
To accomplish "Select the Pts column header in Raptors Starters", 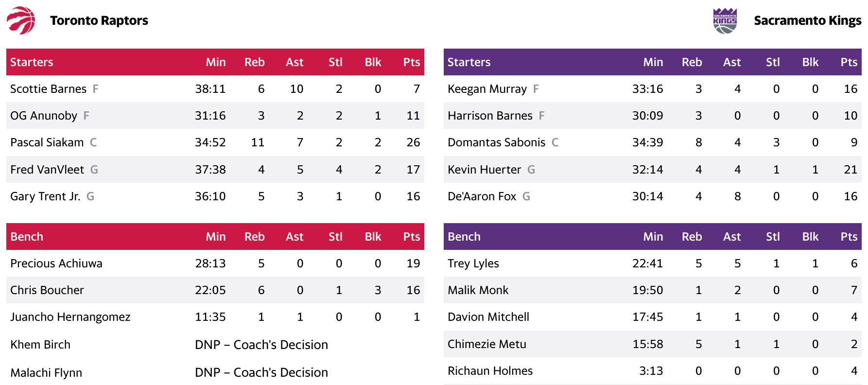I will tap(411, 62).
